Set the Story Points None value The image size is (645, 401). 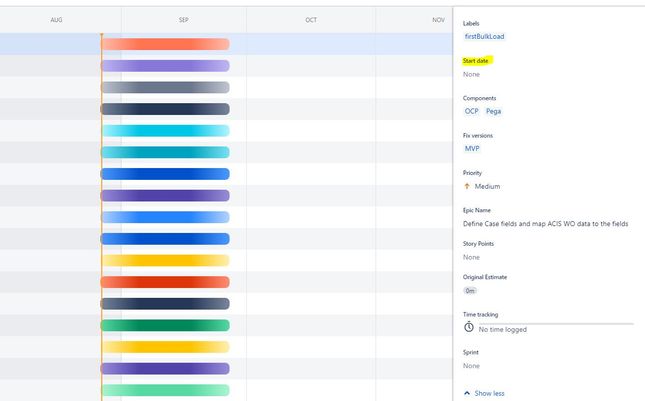(471, 257)
